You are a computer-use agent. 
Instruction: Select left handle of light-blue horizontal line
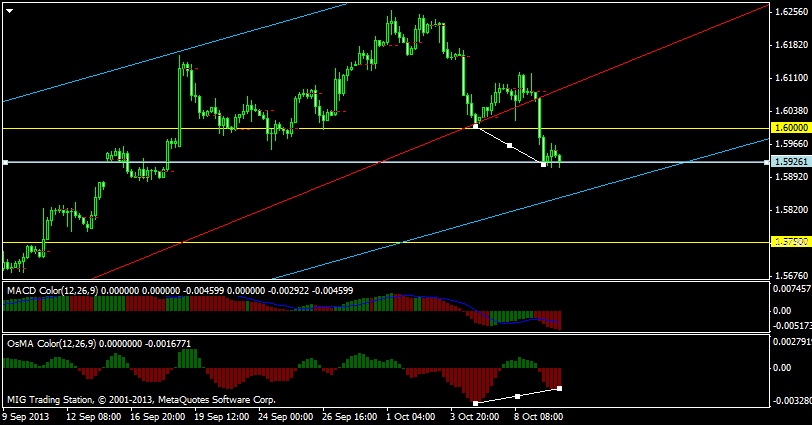(x=5, y=163)
